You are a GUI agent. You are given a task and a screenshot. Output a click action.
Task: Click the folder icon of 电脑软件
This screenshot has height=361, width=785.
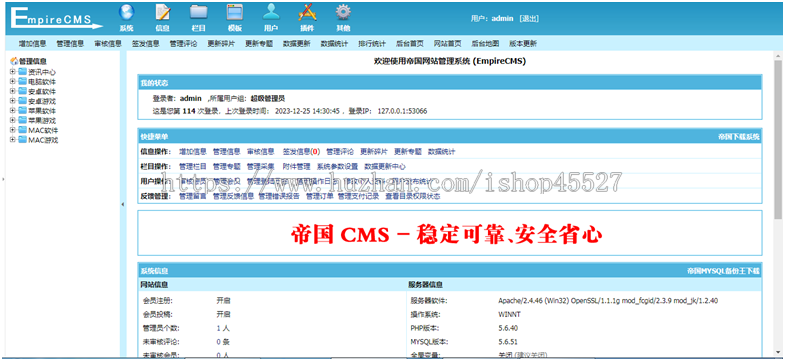(23, 81)
